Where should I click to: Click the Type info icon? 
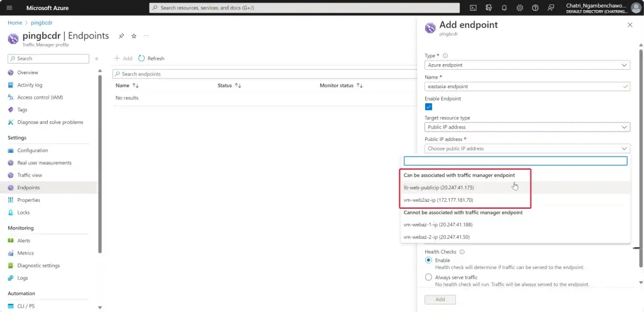[x=445, y=56]
